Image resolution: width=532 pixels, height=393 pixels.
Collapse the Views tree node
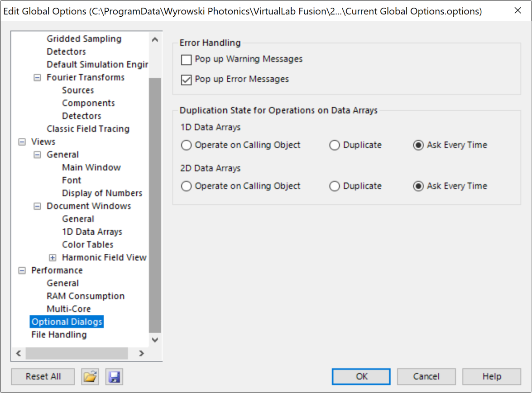coord(22,142)
